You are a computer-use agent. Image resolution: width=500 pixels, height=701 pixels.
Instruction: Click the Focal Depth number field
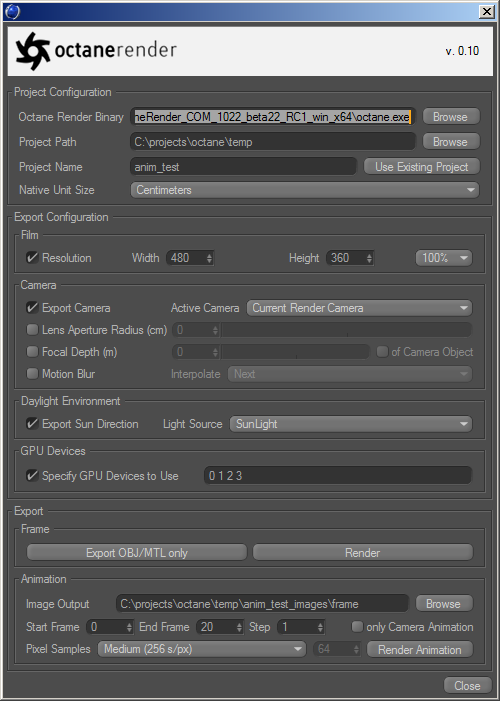pos(191,352)
